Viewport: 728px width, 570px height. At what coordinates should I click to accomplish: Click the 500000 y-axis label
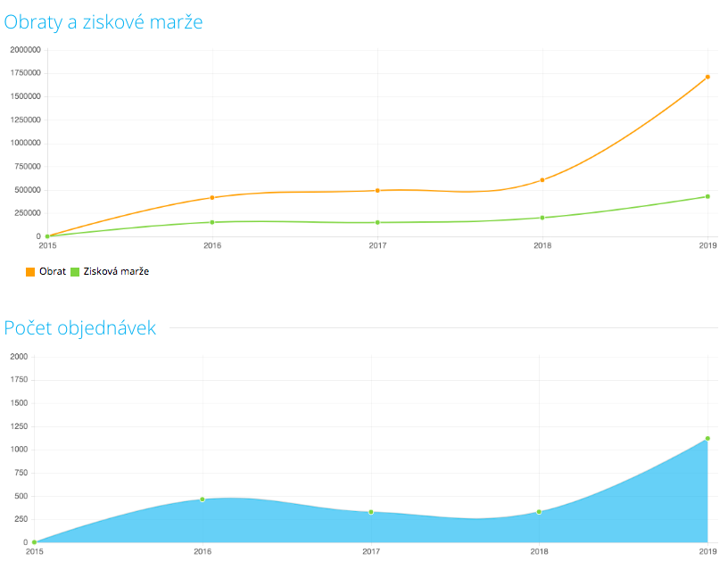pyautogui.click(x=28, y=190)
